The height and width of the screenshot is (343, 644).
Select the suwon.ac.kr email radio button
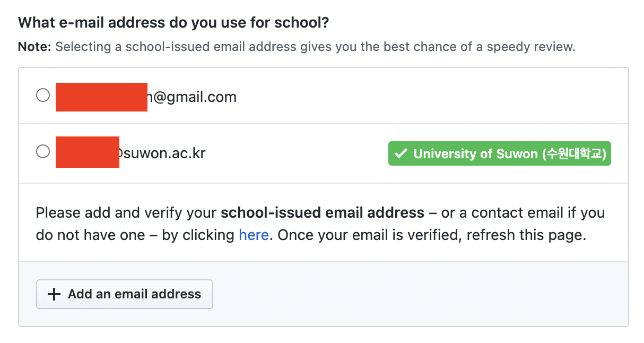pyautogui.click(x=43, y=152)
